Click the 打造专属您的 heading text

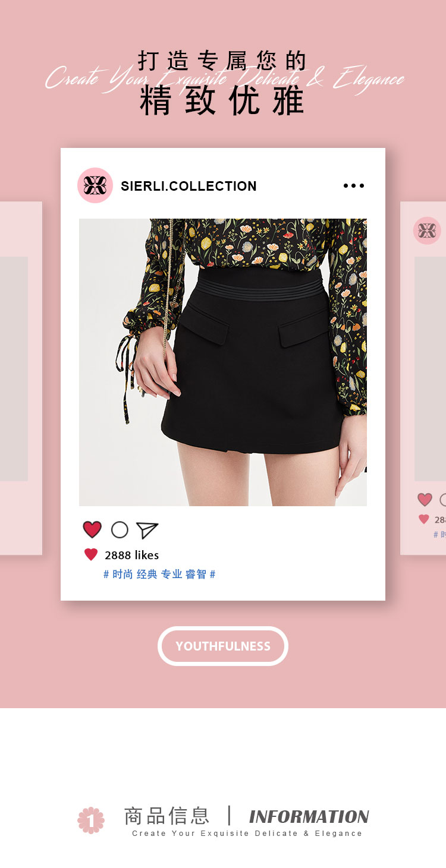pyautogui.click(x=222, y=61)
